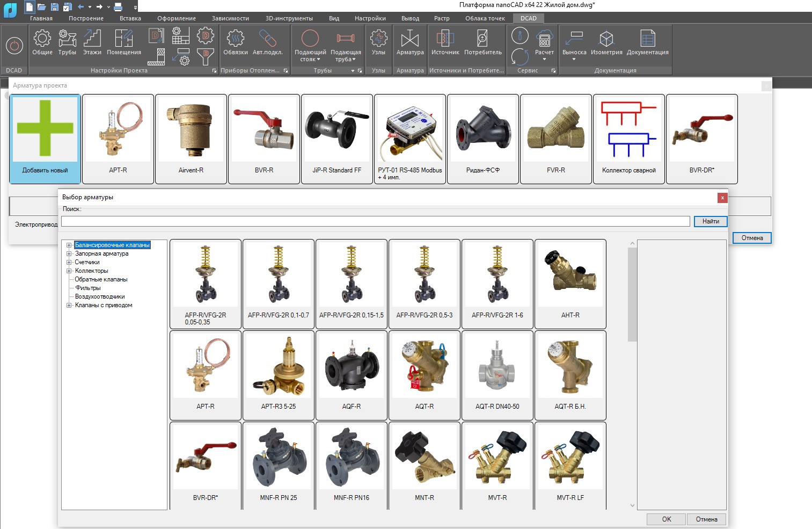Click the print icon in quick access toolbar

[x=118, y=7]
